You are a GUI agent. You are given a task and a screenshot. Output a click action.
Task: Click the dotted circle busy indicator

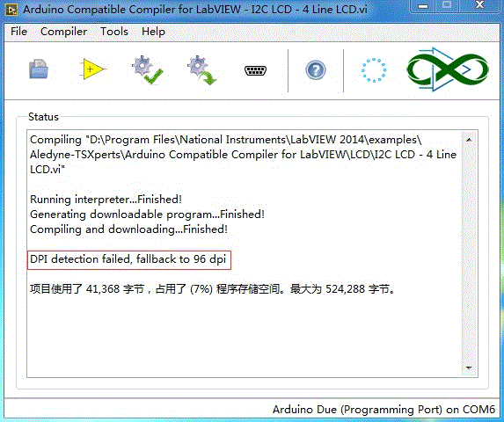pyautogui.click(x=374, y=70)
